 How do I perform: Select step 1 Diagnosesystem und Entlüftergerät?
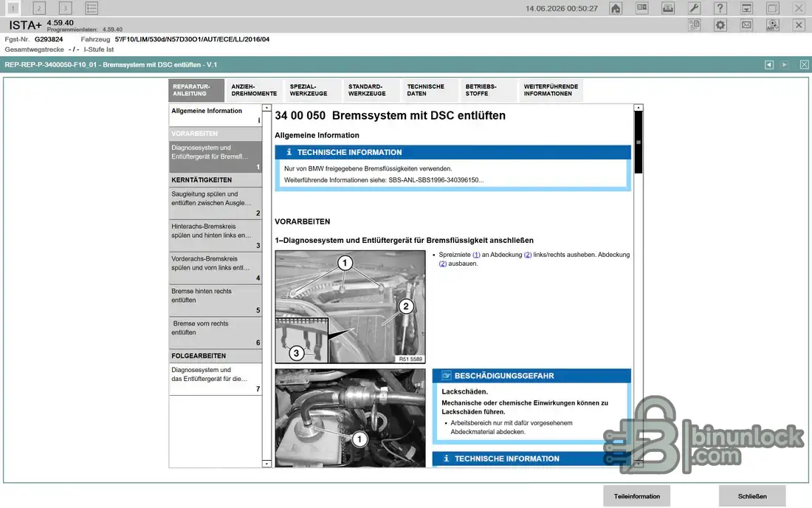(216, 157)
